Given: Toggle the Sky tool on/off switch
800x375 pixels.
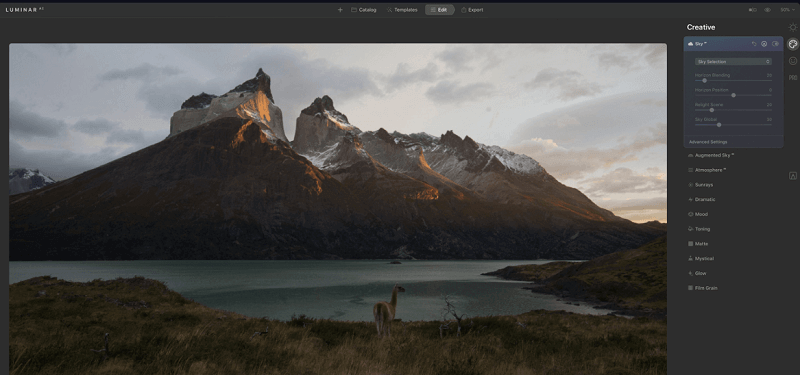Looking at the screenshot, I should [776, 44].
